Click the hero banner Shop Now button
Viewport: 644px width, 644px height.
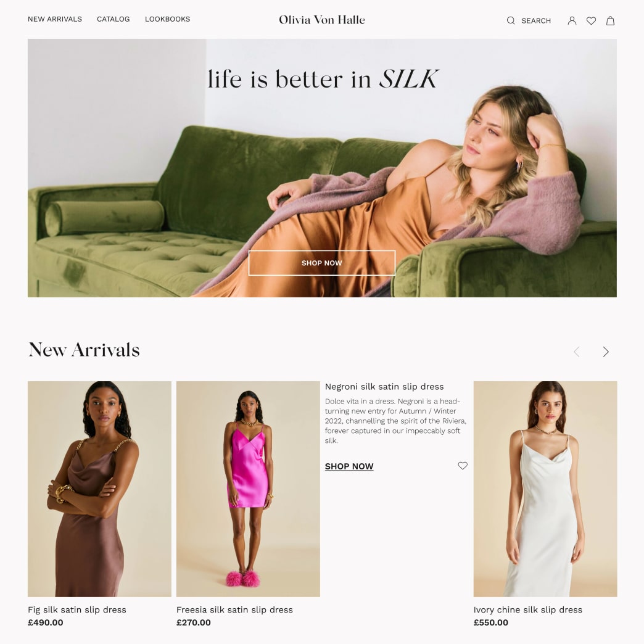pos(321,263)
